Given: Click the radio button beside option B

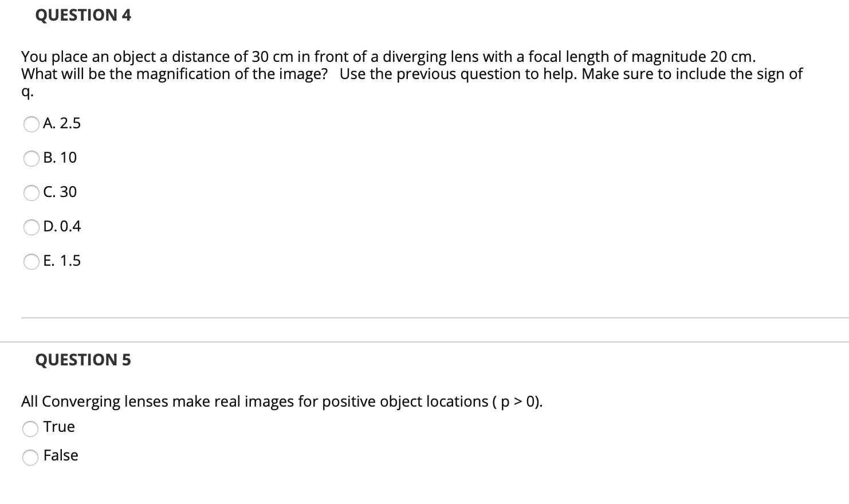Looking at the screenshot, I should coord(32,158).
